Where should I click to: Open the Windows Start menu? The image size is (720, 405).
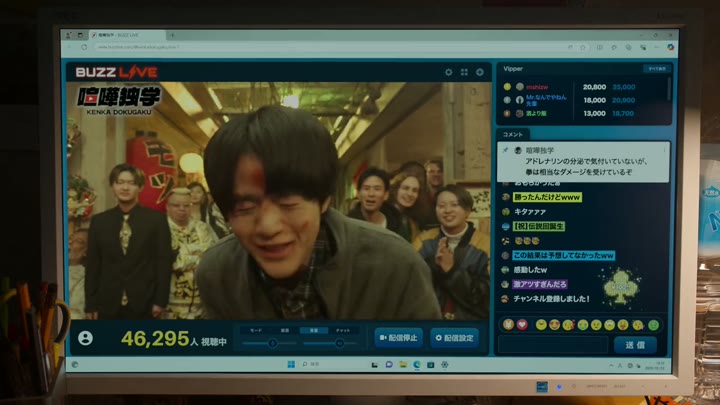[x=291, y=364]
